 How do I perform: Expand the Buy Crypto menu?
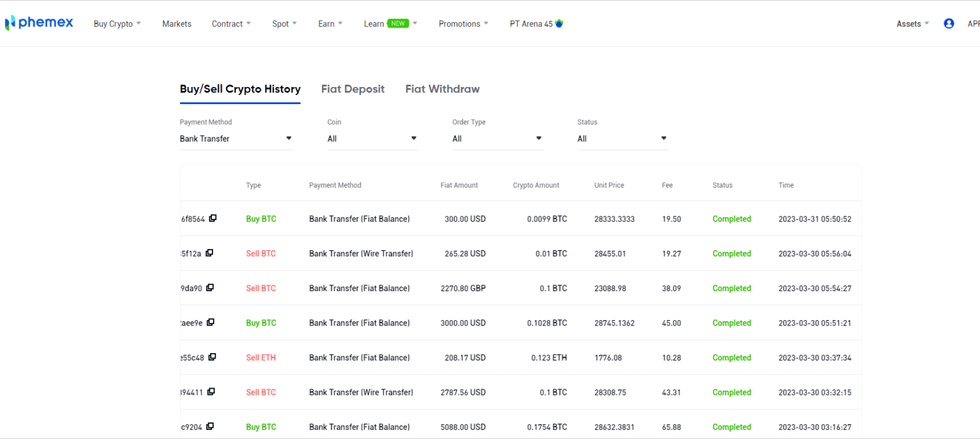pyautogui.click(x=117, y=24)
